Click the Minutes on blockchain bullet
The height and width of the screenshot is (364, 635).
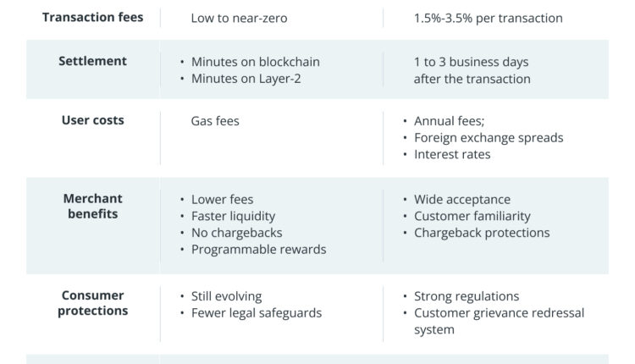point(255,62)
